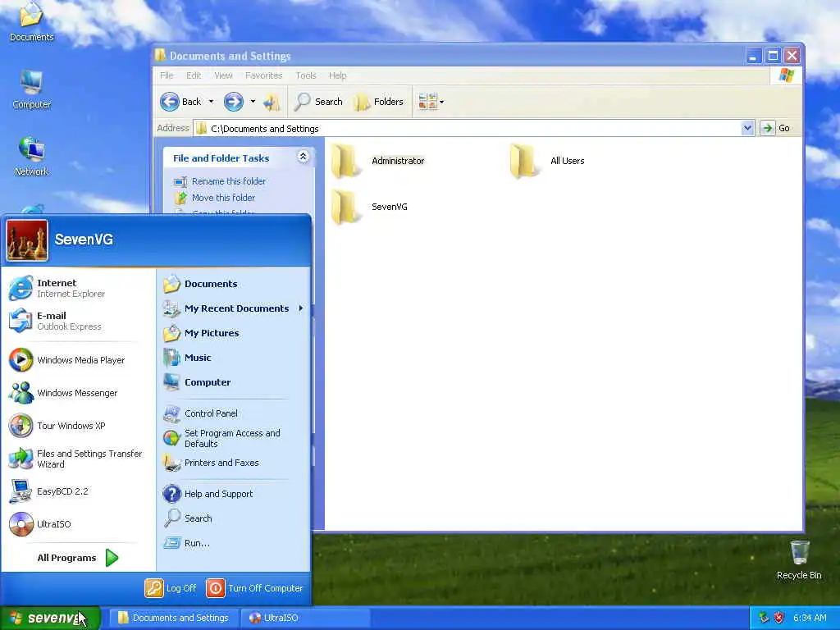840x630 pixels.
Task: Click the taskbar clock 6:34 AM
Action: coord(810,618)
